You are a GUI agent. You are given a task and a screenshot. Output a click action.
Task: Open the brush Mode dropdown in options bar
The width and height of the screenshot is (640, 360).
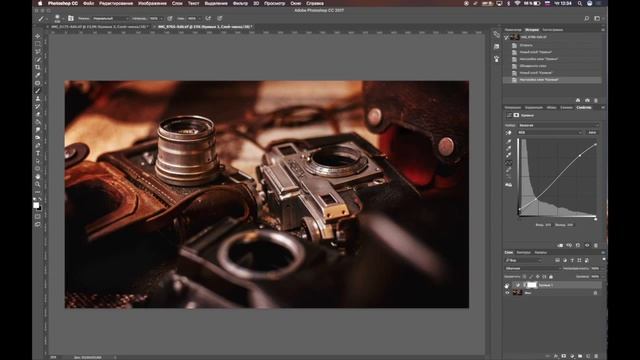coord(110,18)
